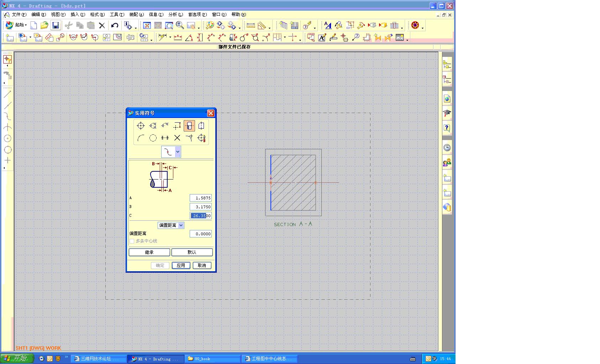The image size is (600, 364).
Task: Select the block centerline symbol
Action: pyautogui.click(x=201, y=126)
